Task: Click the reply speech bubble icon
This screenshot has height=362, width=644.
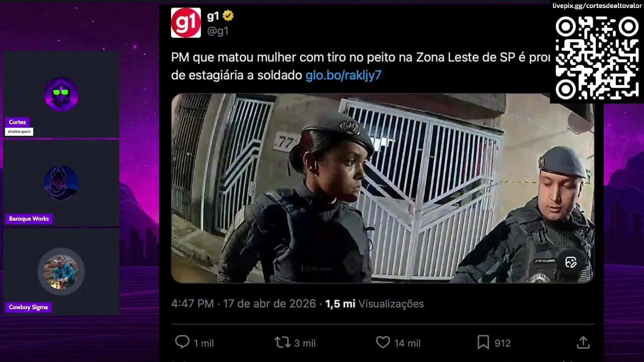Action: point(182,342)
